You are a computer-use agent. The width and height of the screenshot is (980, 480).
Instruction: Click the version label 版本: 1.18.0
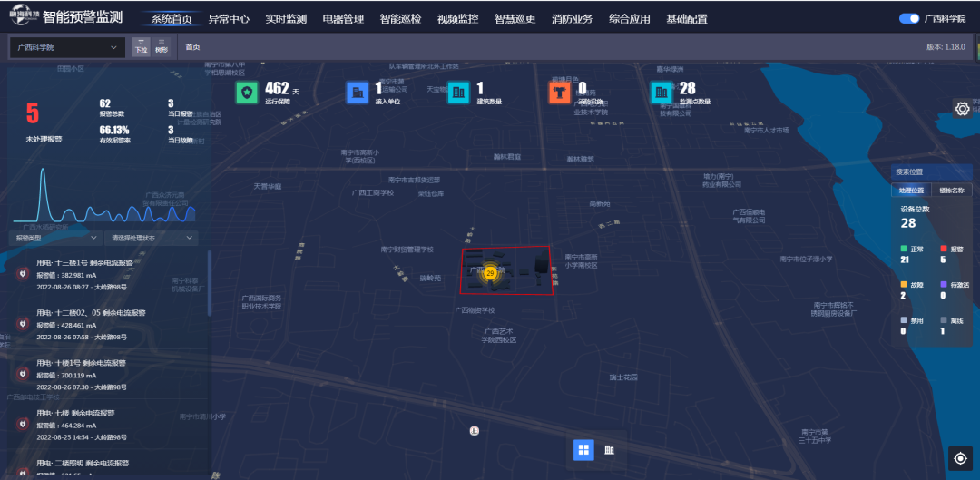946,47
